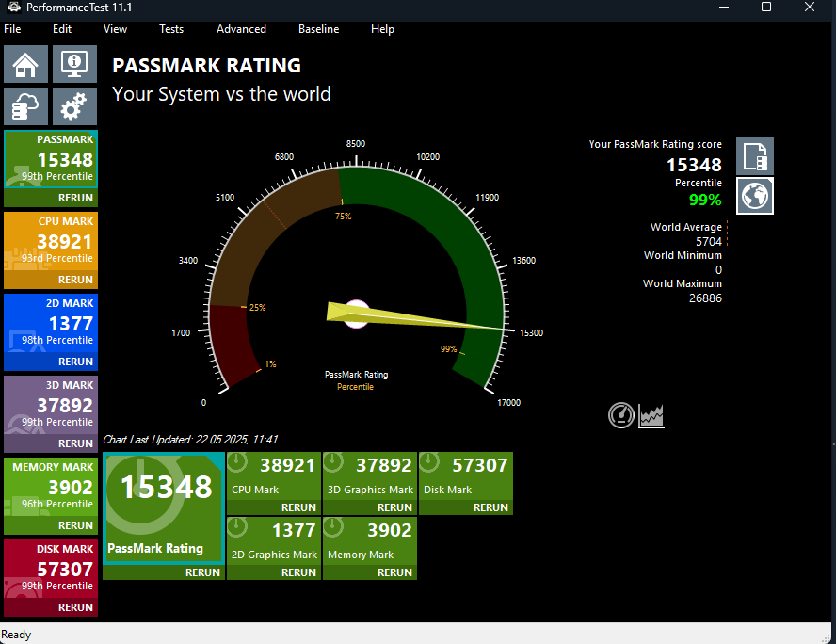Click the orange 'Percentile' gauge legend label
The image size is (836, 644).
pyautogui.click(x=355, y=387)
